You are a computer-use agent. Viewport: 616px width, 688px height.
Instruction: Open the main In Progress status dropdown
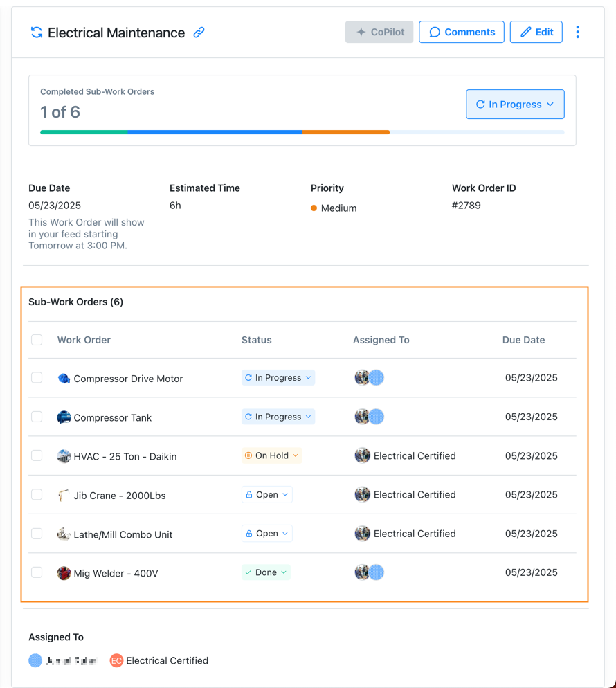pos(515,105)
